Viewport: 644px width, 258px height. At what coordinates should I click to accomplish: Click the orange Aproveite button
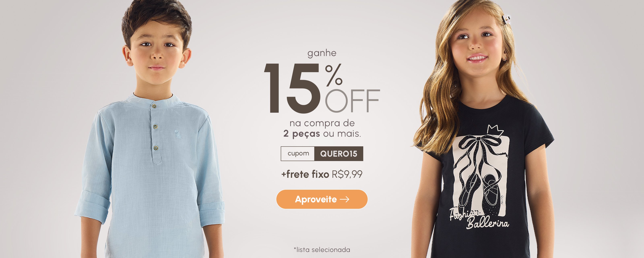322,199
